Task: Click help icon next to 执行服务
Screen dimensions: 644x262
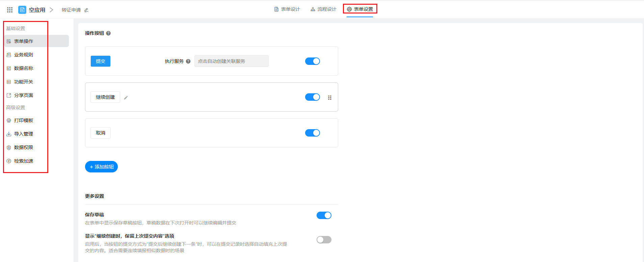Action: point(188,61)
